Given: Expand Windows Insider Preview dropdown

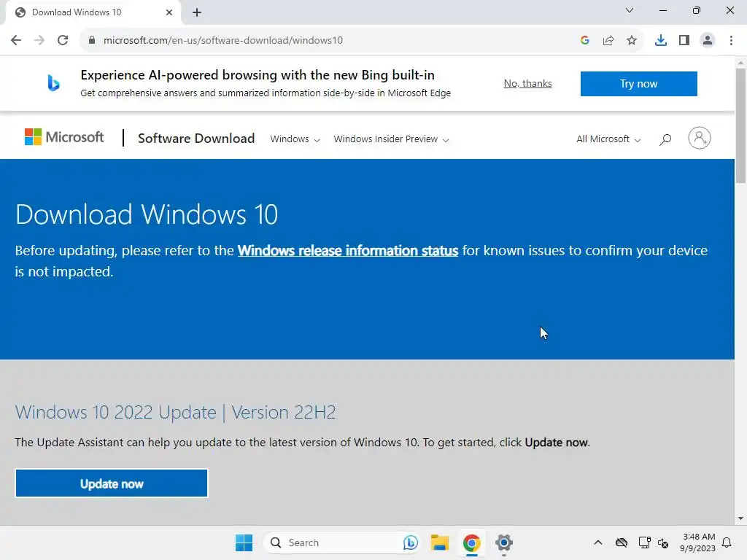Looking at the screenshot, I should click(391, 139).
